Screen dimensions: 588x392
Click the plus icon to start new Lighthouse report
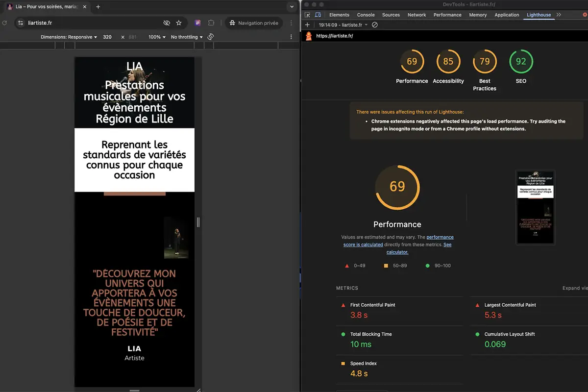[307, 24]
